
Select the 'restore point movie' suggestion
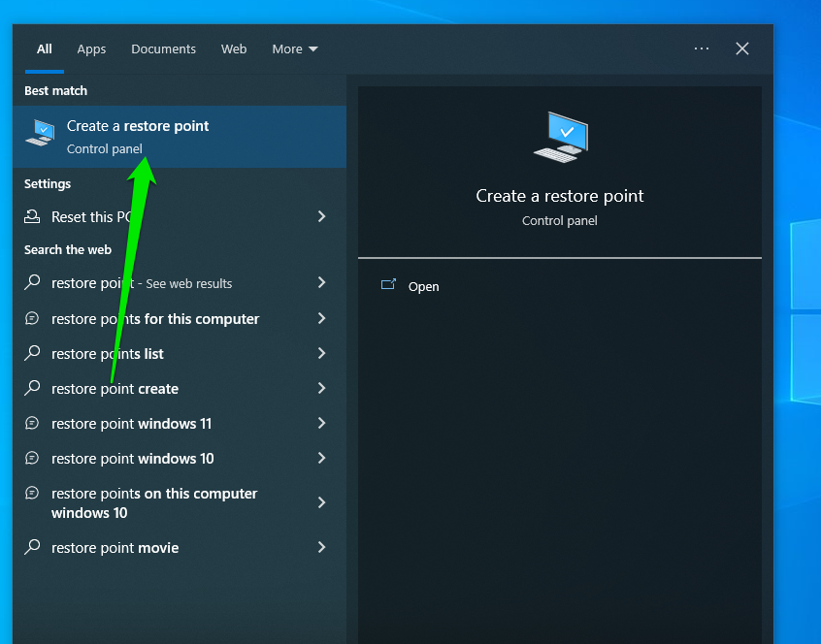click(115, 547)
